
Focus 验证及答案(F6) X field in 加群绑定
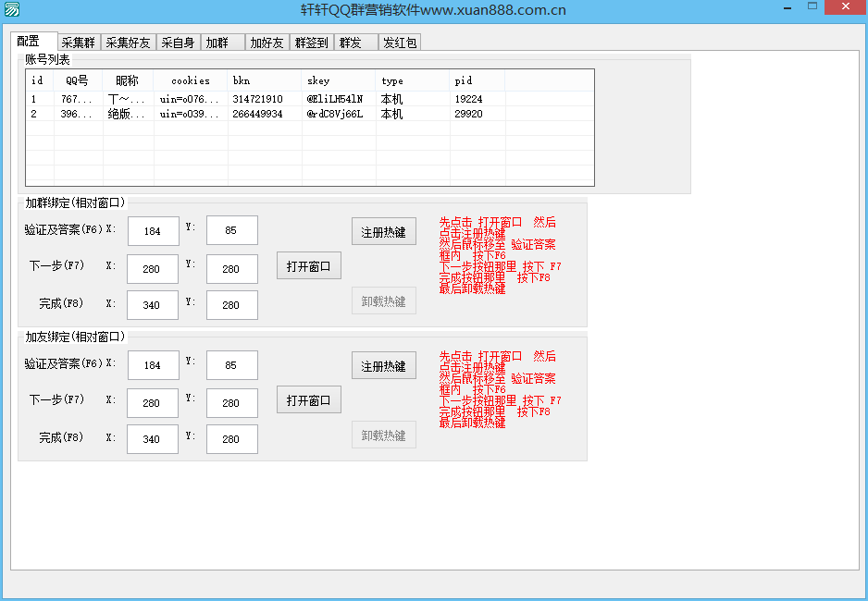click(x=154, y=230)
